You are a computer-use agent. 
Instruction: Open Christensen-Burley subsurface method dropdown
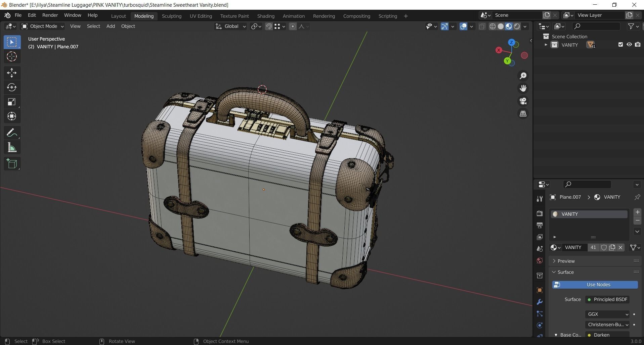coord(607,325)
